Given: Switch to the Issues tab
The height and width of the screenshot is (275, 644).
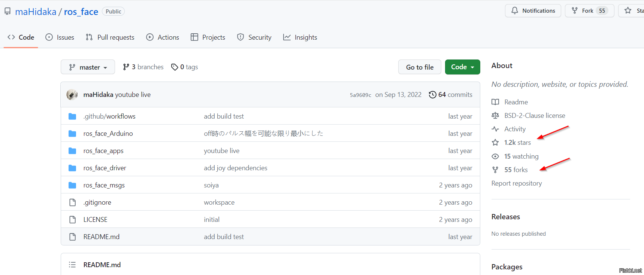Looking at the screenshot, I should (x=60, y=37).
